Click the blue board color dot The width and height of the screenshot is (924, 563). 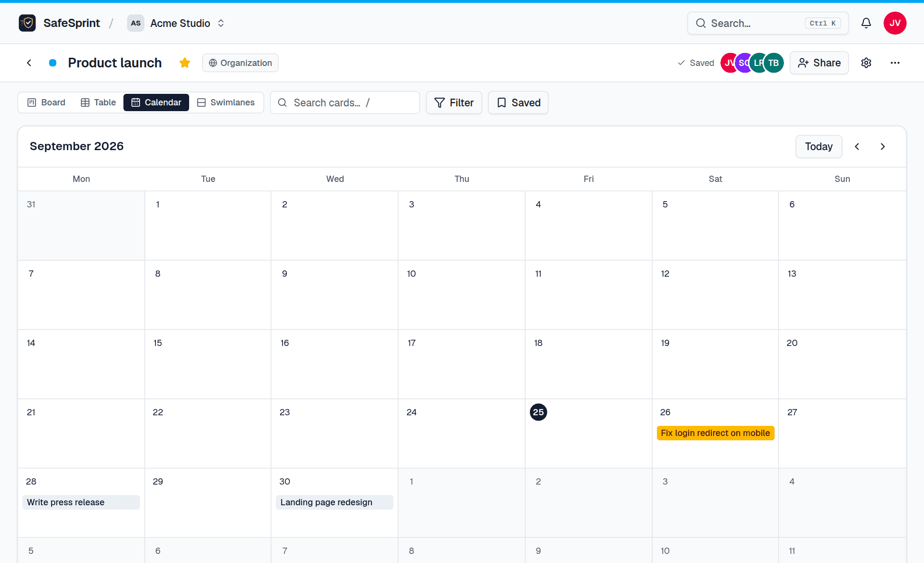(53, 63)
